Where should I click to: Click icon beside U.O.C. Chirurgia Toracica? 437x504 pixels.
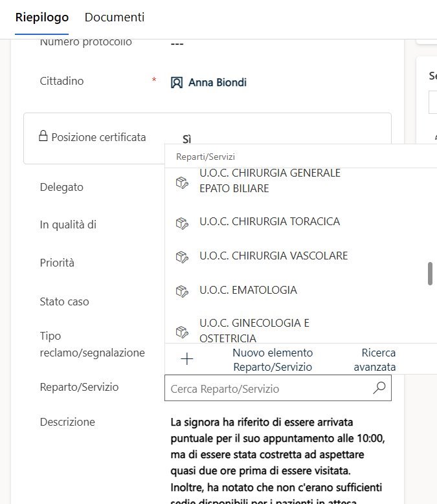point(182,222)
